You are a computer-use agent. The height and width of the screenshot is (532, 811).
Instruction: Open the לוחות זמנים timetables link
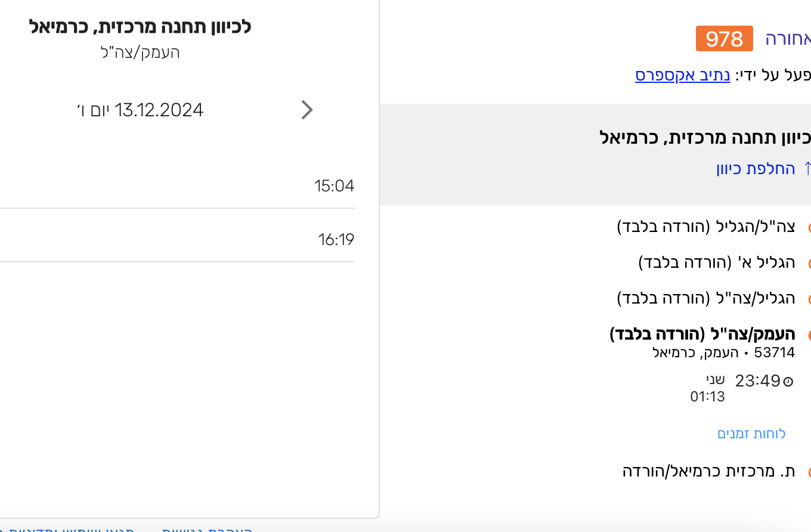click(x=751, y=434)
